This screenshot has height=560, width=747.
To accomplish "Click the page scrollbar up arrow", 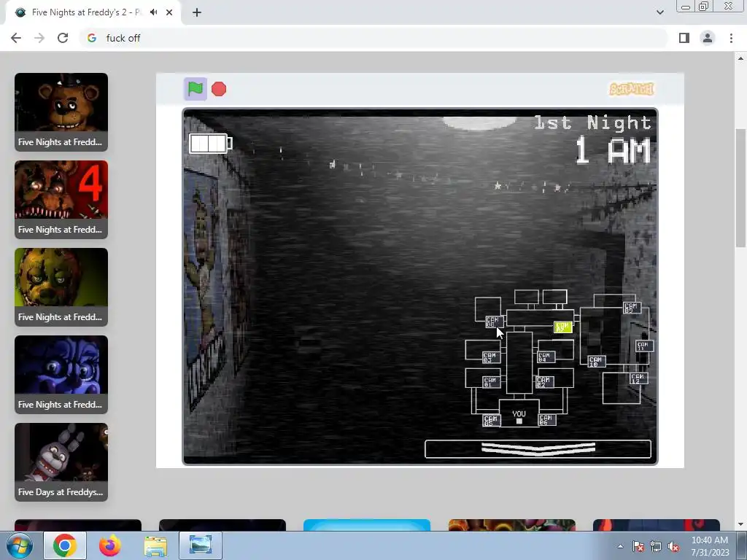I will pyautogui.click(x=741, y=58).
